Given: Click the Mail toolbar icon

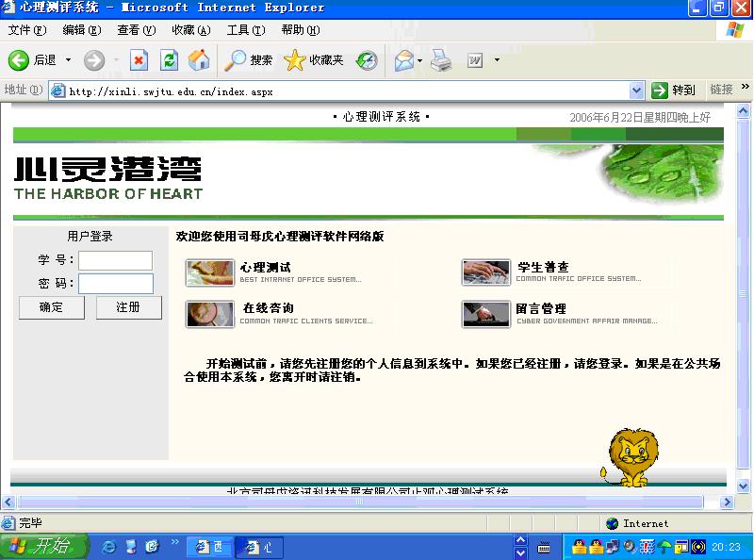Looking at the screenshot, I should coord(403,60).
